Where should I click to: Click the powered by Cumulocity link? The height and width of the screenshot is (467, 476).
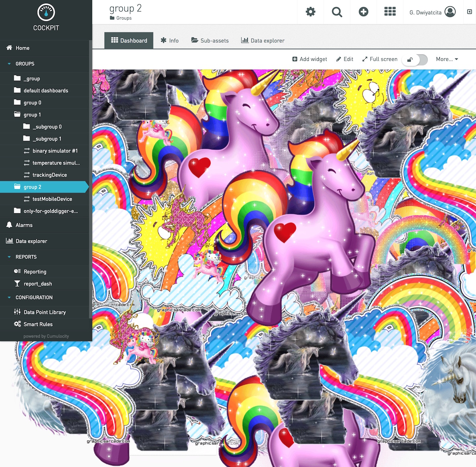click(46, 336)
